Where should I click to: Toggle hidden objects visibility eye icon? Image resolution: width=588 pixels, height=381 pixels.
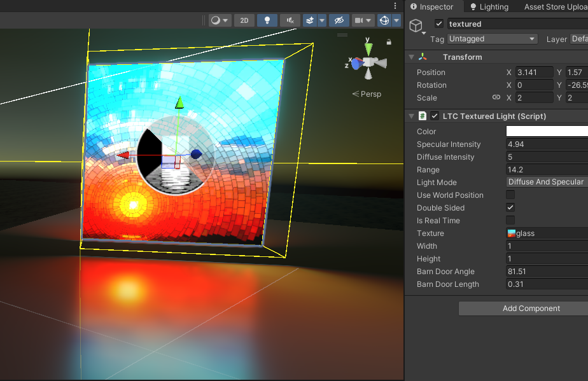click(339, 20)
